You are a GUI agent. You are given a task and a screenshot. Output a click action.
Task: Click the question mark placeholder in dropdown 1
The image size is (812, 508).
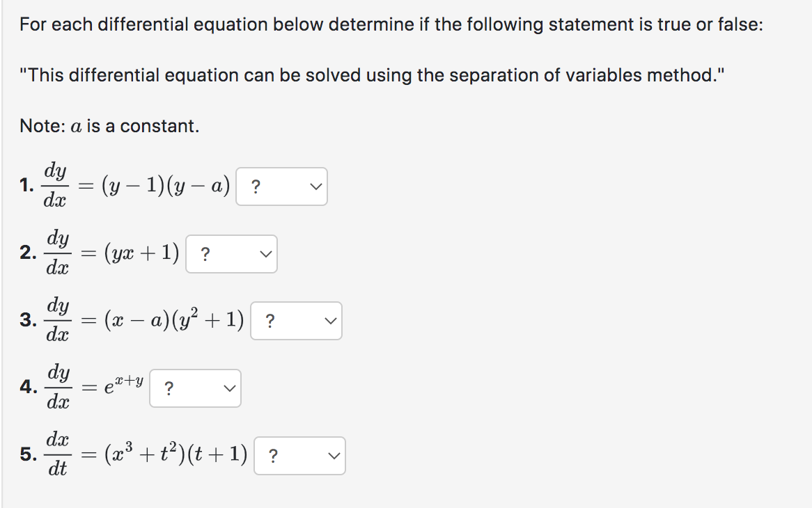tap(256, 186)
